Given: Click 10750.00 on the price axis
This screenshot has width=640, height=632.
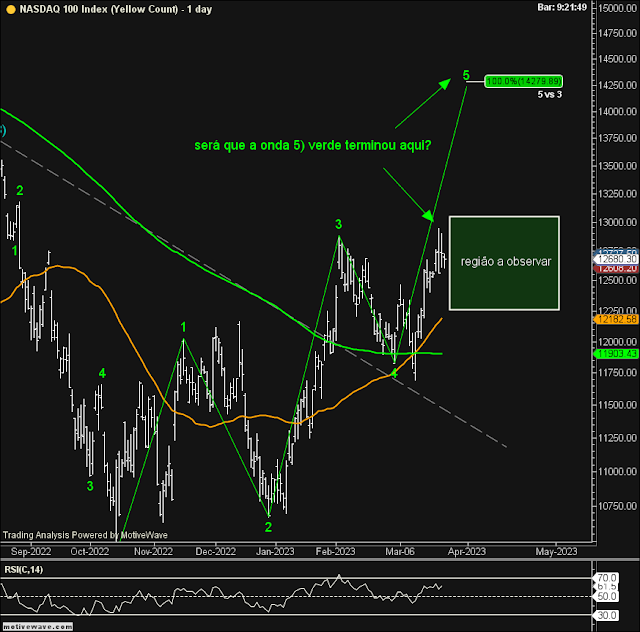Looking at the screenshot, I should [618, 506].
